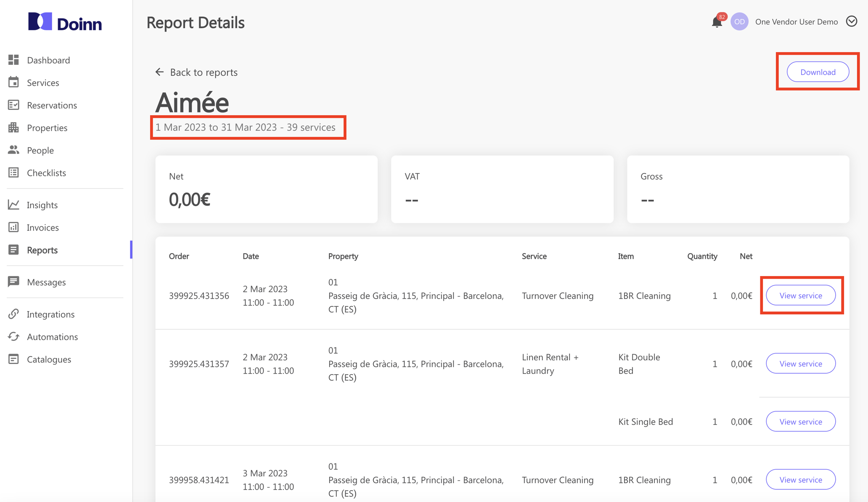Click the Linen Rental + Laundry service cell
The height and width of the screenshot is (502, 868).
pyautogui.click(x=550, y=364)
